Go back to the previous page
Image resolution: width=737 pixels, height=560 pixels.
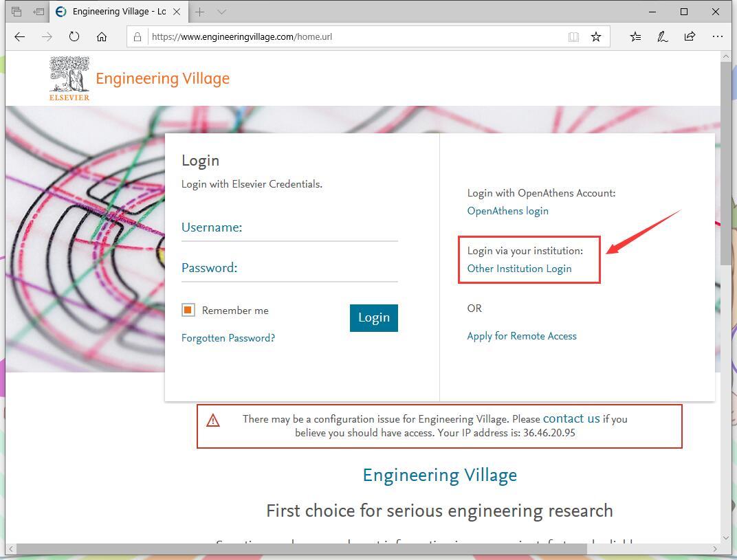[x=19, y=36]
